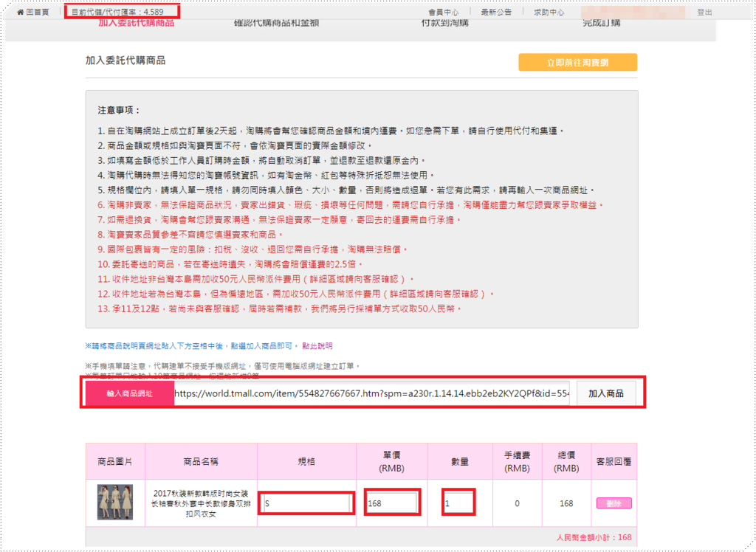Click note 2 about 商品金額或規格
Image resolution: width=756 pixels, height=552 pixels.
(x=236, y=145)
